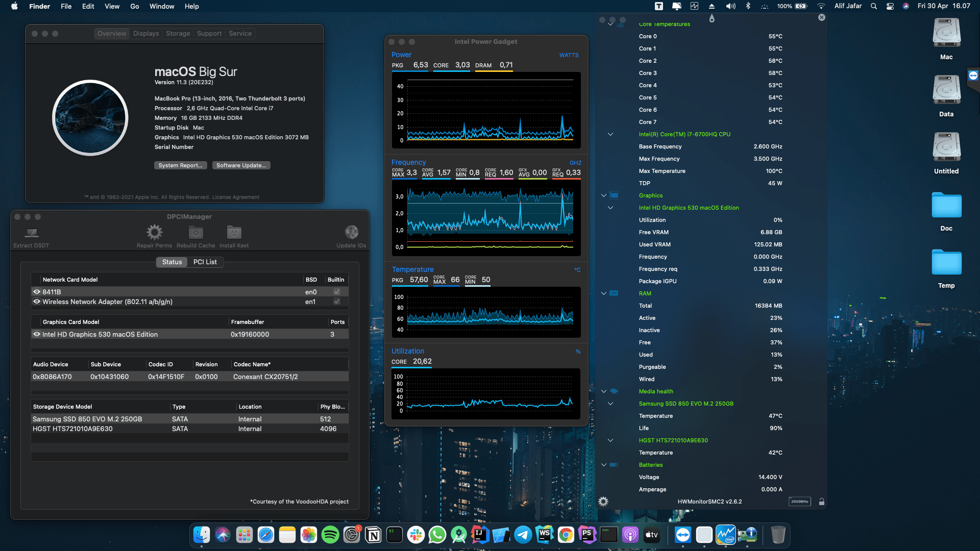Click Software Update button
The image size is (980, 551).
point(241,165)
